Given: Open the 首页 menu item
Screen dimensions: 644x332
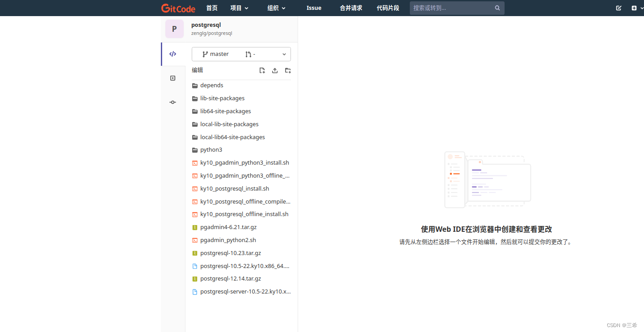Looking at the screenshot, I should point(212,8).
